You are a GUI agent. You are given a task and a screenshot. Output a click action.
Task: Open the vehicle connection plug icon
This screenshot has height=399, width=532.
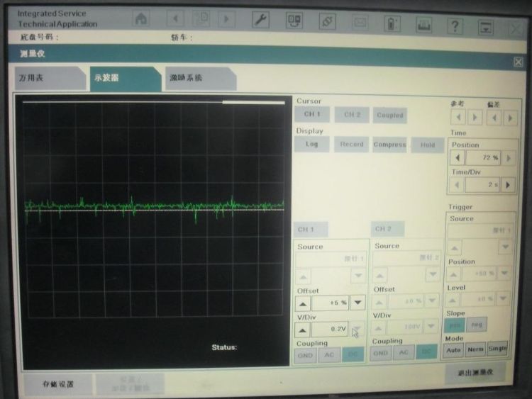point(327,21)
